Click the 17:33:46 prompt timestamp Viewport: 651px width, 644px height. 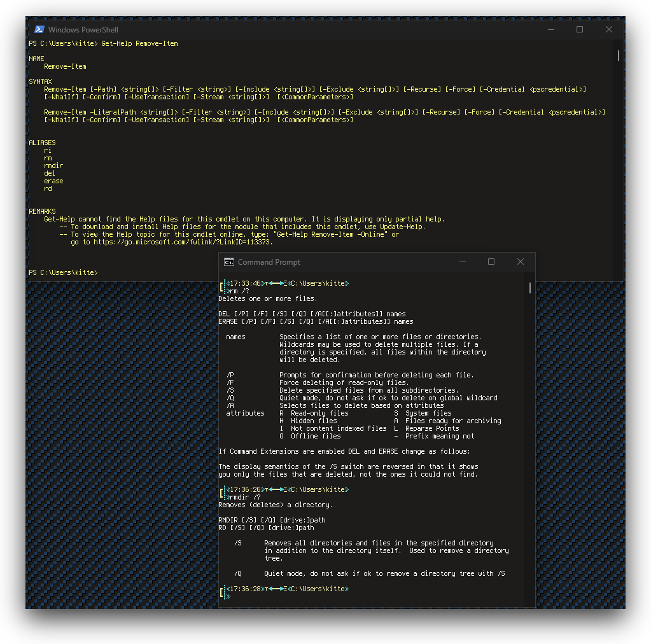coord(246,283)
